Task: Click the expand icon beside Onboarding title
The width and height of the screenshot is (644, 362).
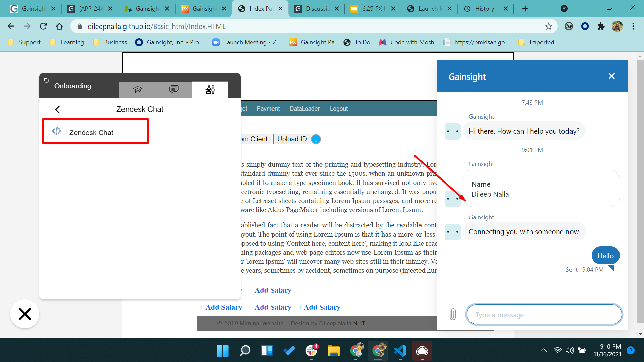Action: (x=46, y=80)
